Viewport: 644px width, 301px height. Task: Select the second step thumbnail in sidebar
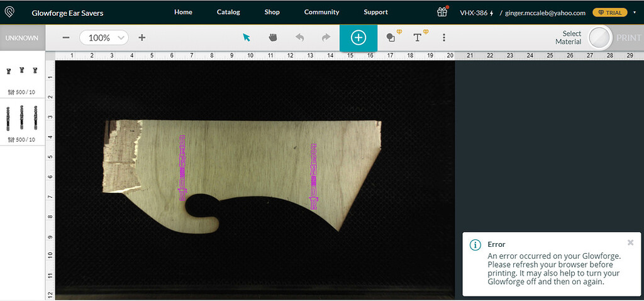point(22,118)
